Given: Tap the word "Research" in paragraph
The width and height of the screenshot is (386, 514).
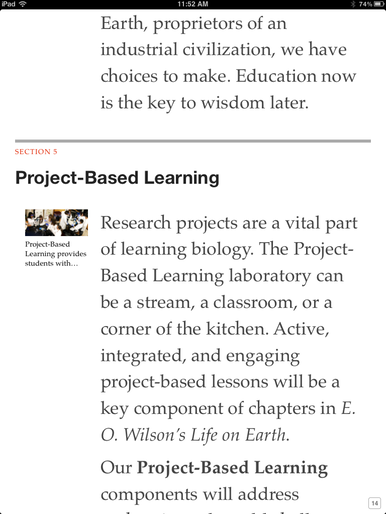Looking at the screenshot, I should [x=136, y=223].
